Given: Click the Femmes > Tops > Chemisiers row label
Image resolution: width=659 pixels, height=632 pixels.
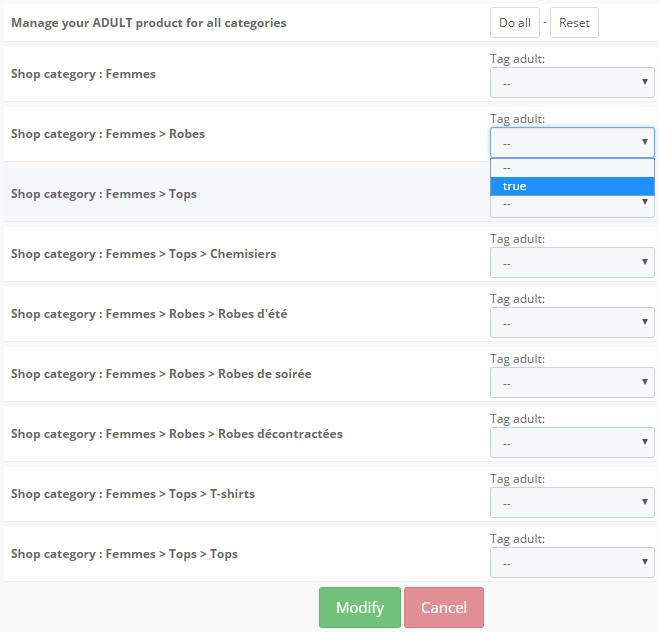Looking at the screenshot, I should click(143, 254).
